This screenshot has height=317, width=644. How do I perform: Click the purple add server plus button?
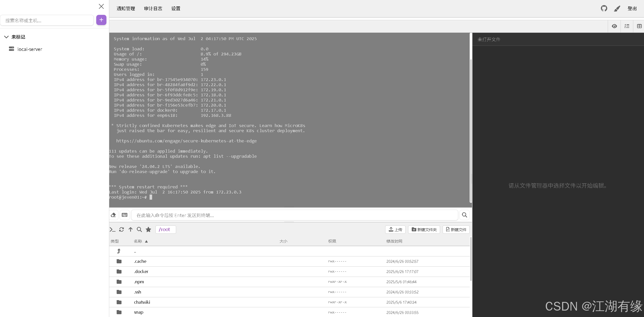101,20
